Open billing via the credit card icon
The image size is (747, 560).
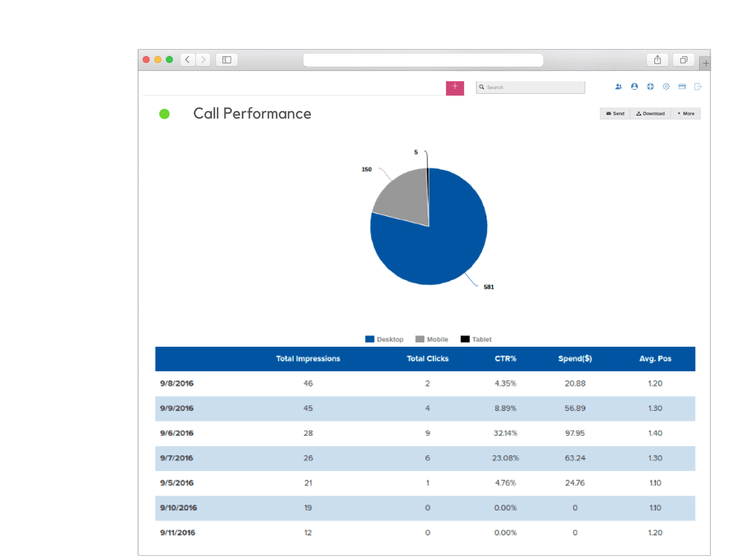click(x=682, y=86)
